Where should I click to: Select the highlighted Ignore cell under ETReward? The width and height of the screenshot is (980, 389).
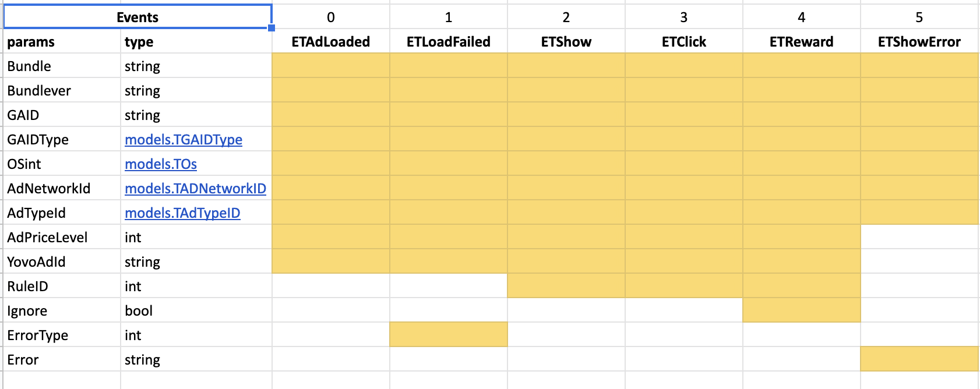click(x=802, y=310)
